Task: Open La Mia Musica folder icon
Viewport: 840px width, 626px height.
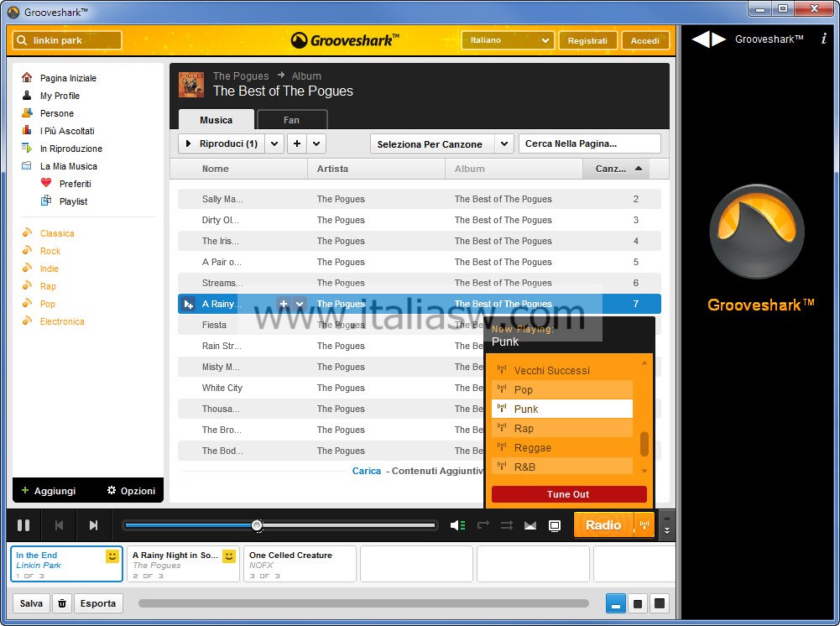Action: pyautogui.click(x=27, y=165)
